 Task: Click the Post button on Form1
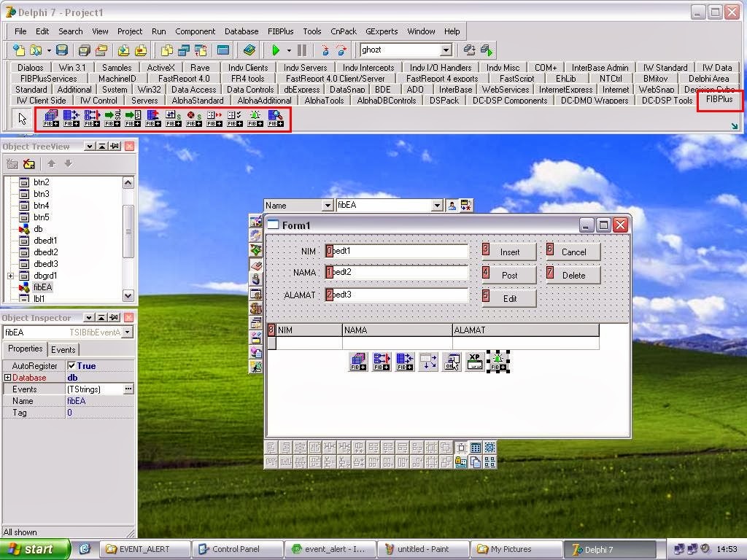click(509, 275)
